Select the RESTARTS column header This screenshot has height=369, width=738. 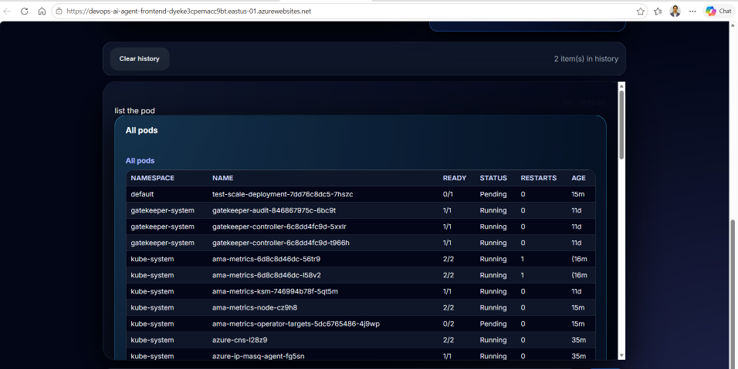538,178
